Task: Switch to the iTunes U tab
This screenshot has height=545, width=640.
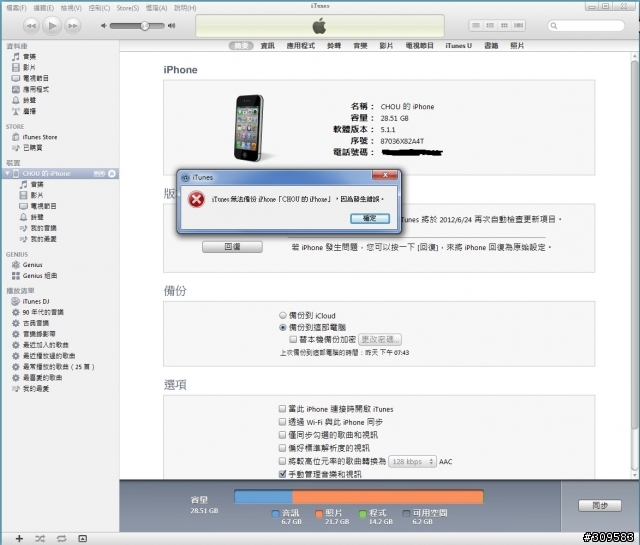Action: coord(458,46)
